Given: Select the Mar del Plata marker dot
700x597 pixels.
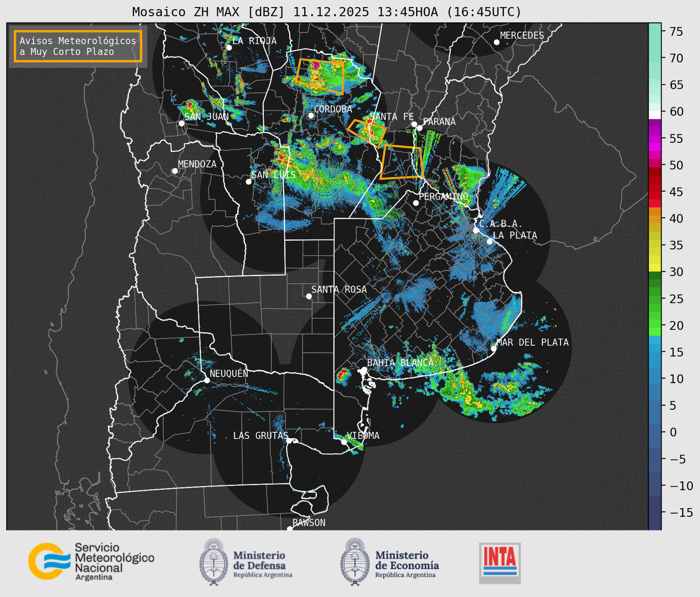Looking at the screenshot, I should pyautogui.click(x=494, y=349).
